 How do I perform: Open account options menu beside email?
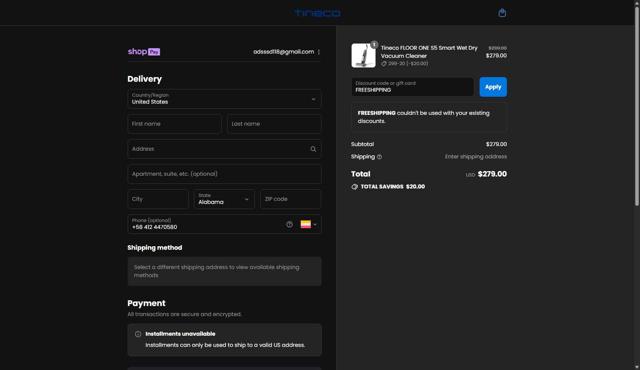(319, 52)
